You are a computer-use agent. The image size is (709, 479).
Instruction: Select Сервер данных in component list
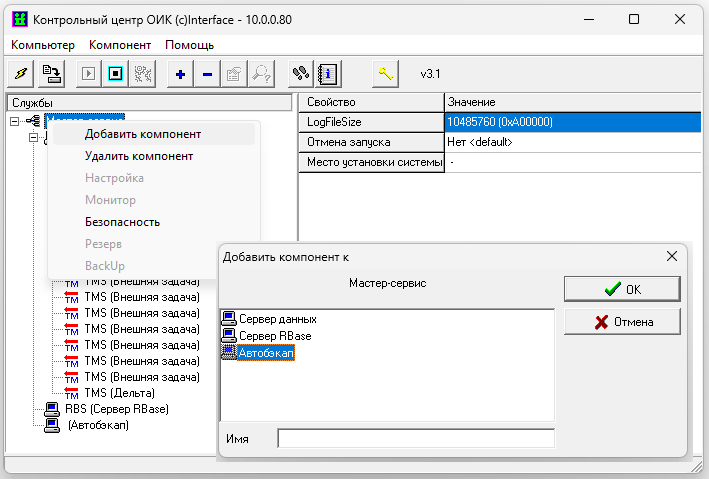coord(277,319)
